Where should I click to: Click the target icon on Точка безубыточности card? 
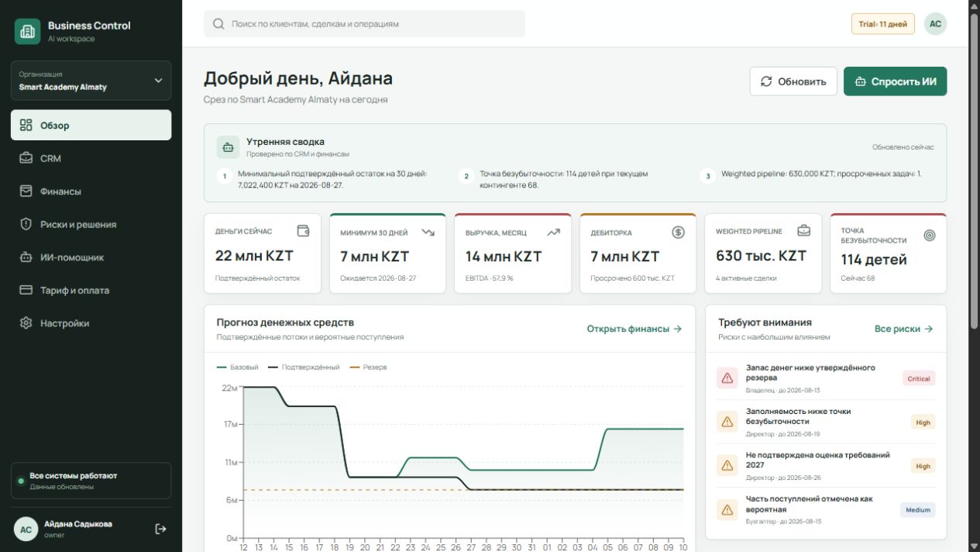[930, 235]
